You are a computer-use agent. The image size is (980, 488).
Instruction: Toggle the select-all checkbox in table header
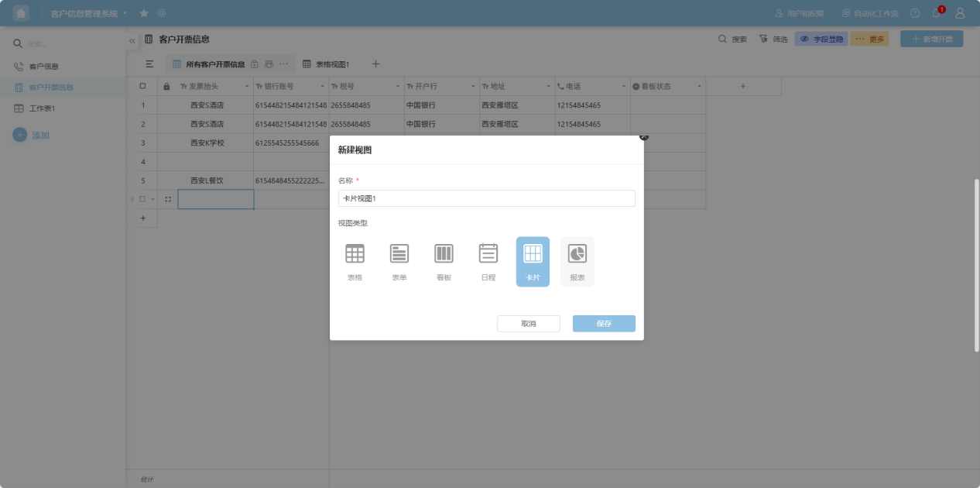(142, 86)
